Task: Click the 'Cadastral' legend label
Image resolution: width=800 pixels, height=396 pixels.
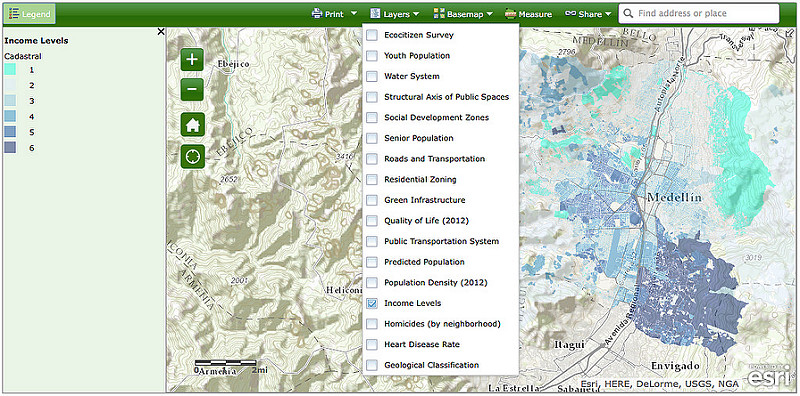Action: tap(22, 56)
